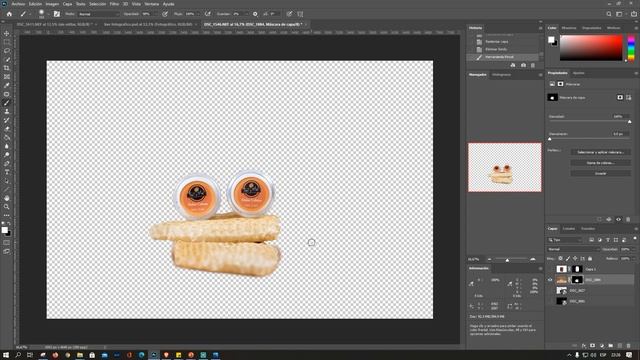Image resolution: width=640 pixels, height=360 pixels.
Task: Toggle Quick Mask mode in toolbar
Action: click(x=7, y=243)
